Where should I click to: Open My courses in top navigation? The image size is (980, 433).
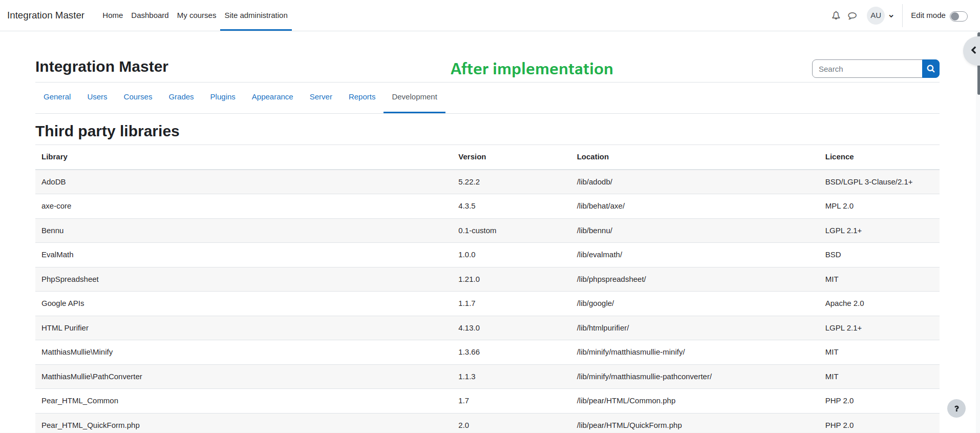coord(197,15)
